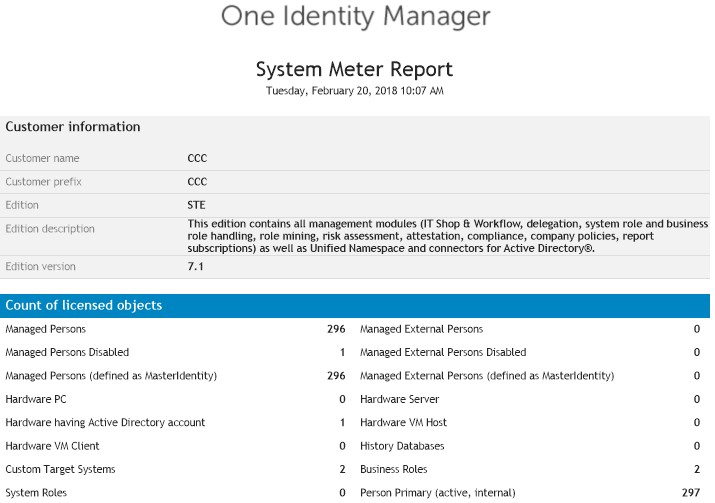Select the History Databases row label
Image resolution: width=715 pixels, height=503 pixels.
pos(402,446)
